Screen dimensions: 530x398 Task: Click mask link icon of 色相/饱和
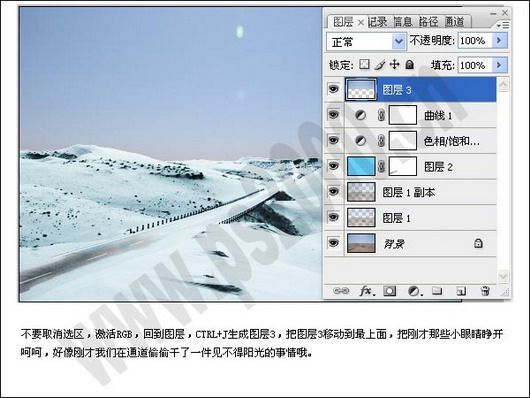coord(381,141)
